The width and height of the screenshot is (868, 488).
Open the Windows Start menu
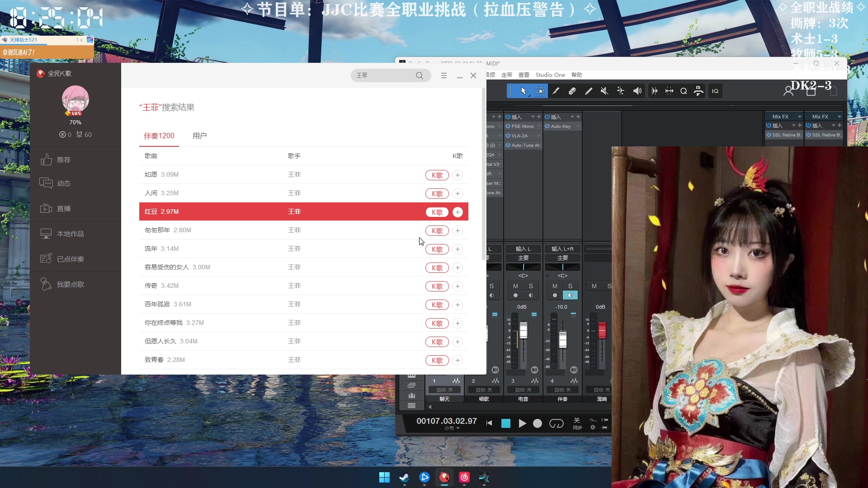[384, 477]
